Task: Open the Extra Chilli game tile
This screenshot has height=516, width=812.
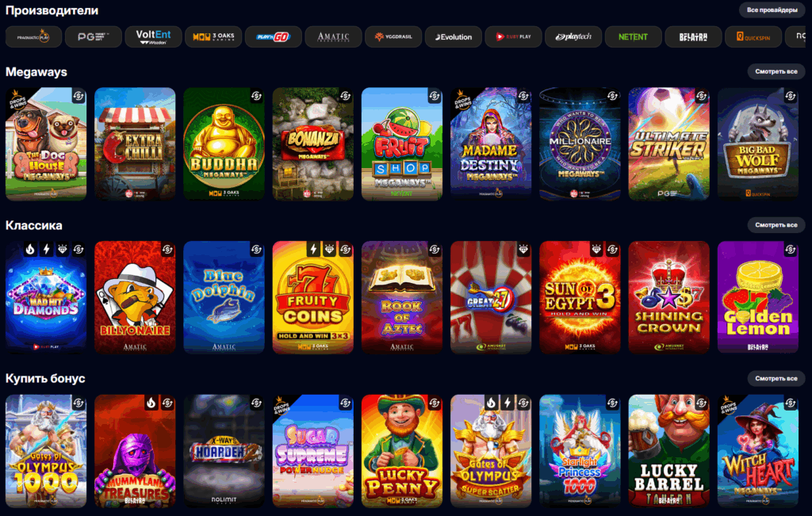Action: pyautogui.click(x=135, y=144)
